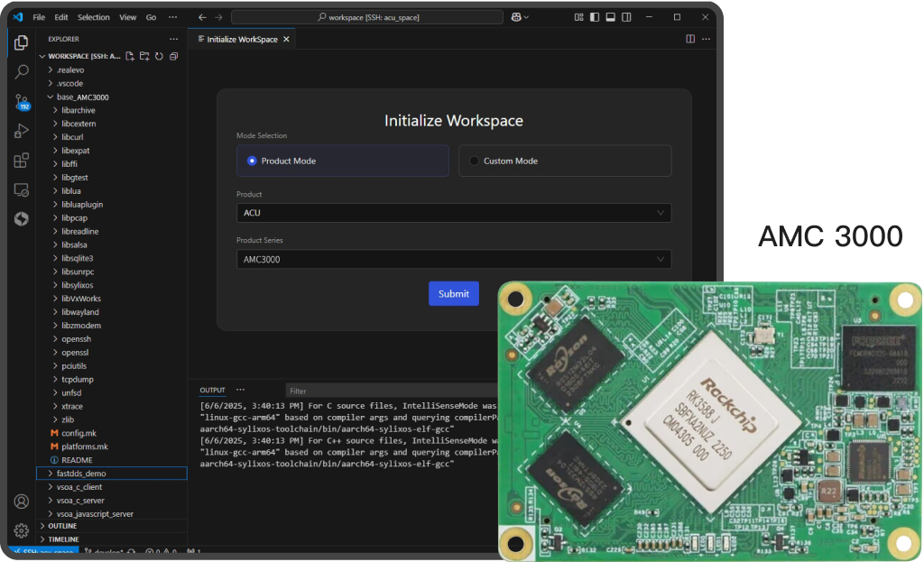Open the Edit menu
The image size is (924, 562).
(x=61, y=17)
